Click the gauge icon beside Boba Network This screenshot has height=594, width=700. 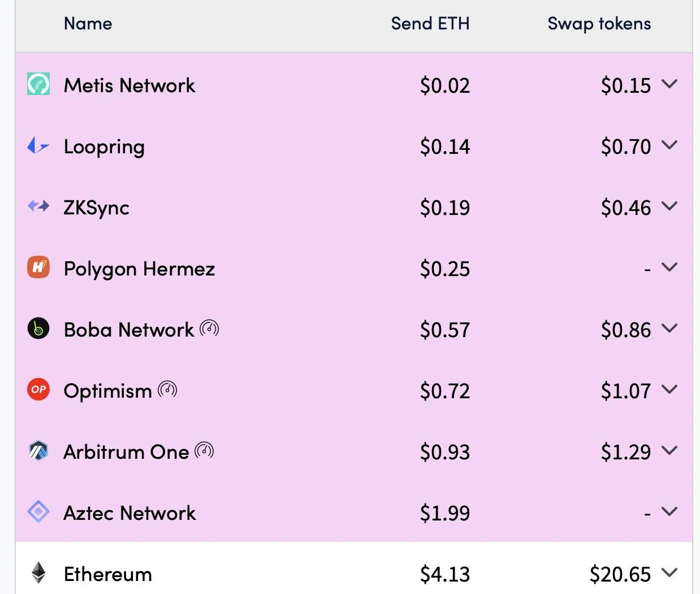(x=210, y=328)
